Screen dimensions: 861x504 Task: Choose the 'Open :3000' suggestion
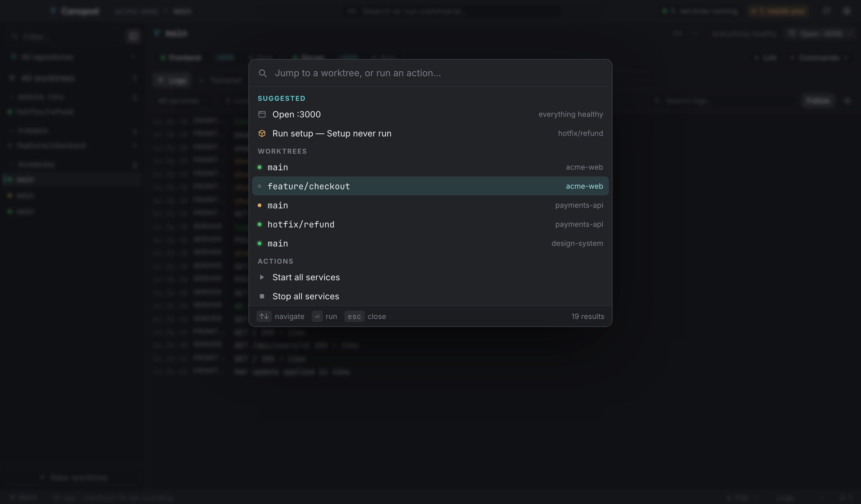pyautogui.click(x=430, y=114)
